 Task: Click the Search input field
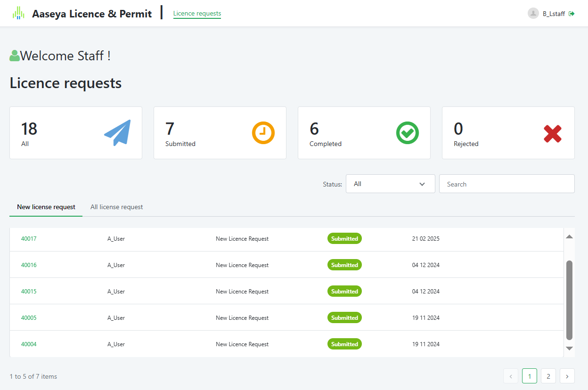[x=506, y=184]
